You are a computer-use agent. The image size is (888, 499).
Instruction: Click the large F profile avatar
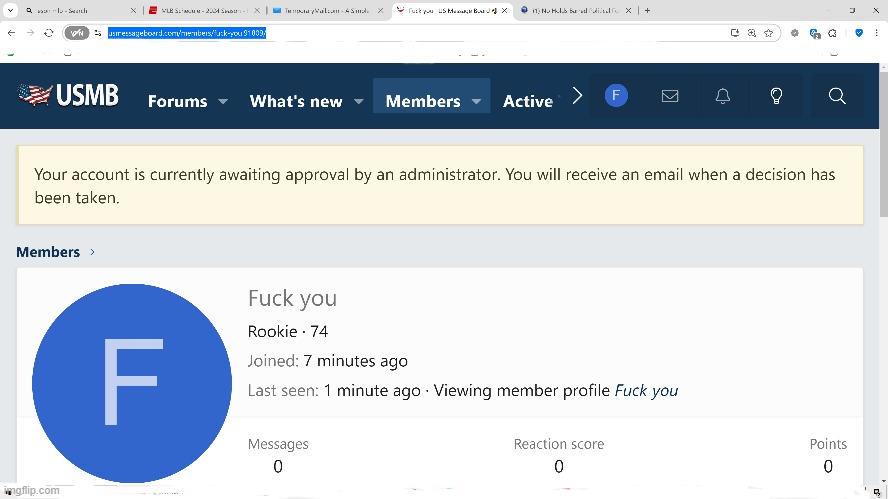132,383
